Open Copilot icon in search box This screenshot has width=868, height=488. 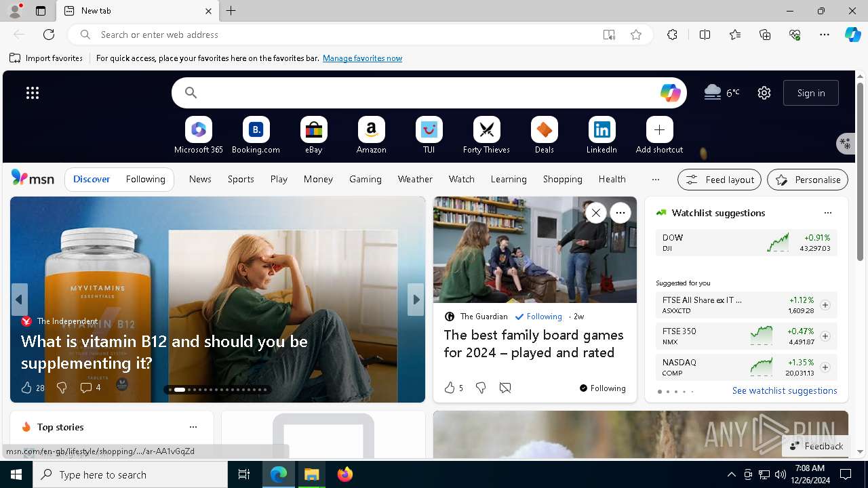pyautogui.click(x=670, y=93)
